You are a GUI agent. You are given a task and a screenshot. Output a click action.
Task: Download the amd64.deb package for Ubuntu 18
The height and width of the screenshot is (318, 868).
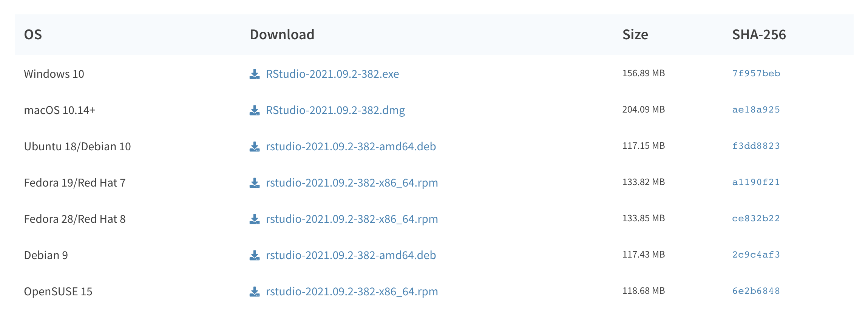(x=351, y=147)
